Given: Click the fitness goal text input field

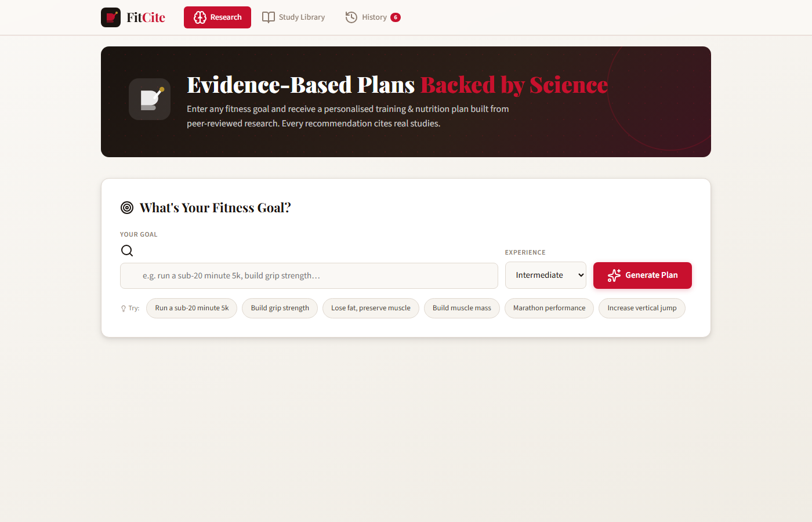Looking at the screenshot, I should point(309,276).
